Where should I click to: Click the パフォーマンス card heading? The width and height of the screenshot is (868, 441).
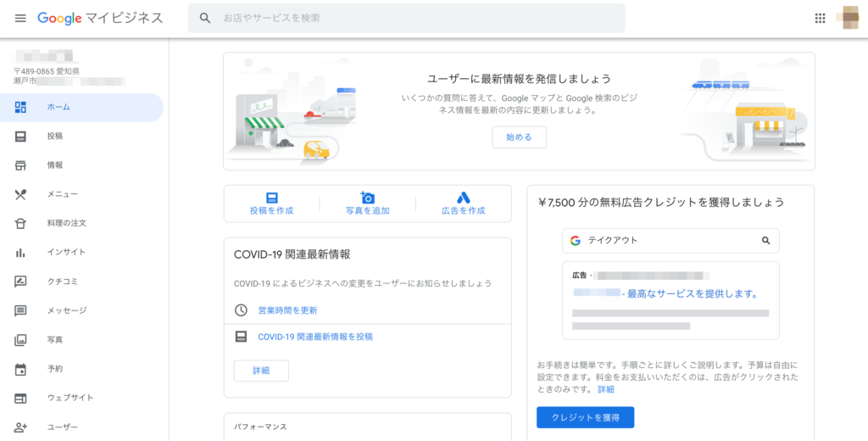[x=260, y=427]
